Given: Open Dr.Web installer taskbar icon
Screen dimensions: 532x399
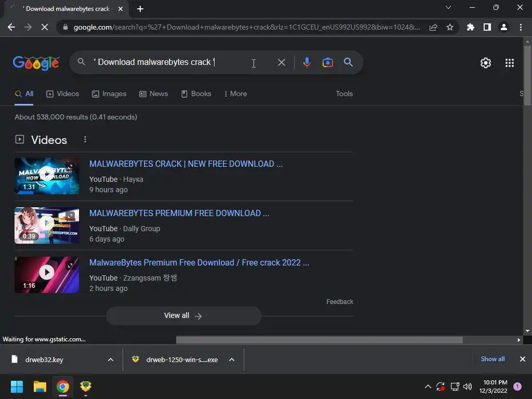Looking at the screenshot, I should click(x=86, y=387).
